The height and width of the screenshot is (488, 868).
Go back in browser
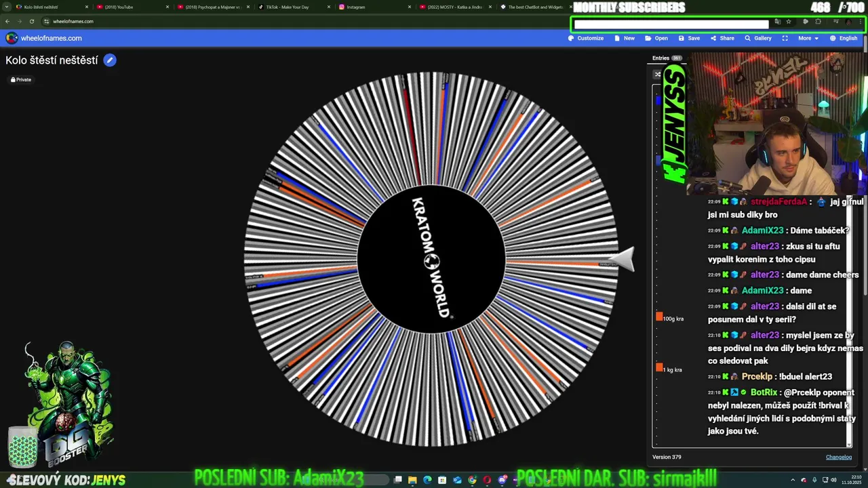[x=7, y=21]
